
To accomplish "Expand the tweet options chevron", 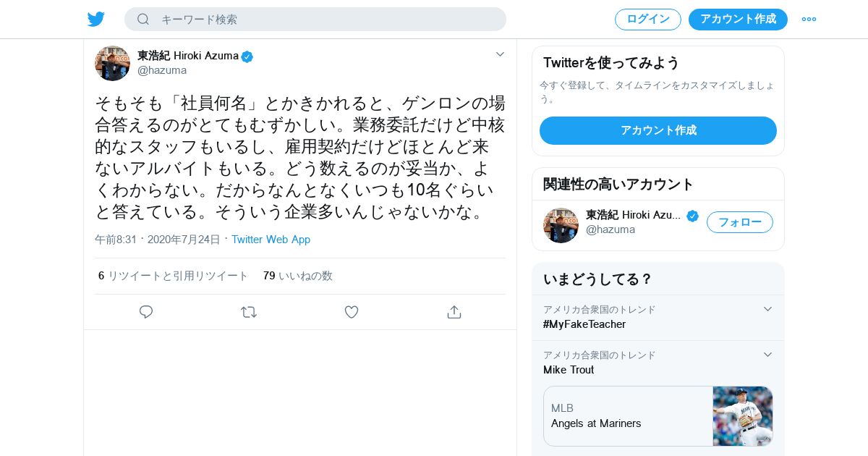I will (x=500, y=54).
